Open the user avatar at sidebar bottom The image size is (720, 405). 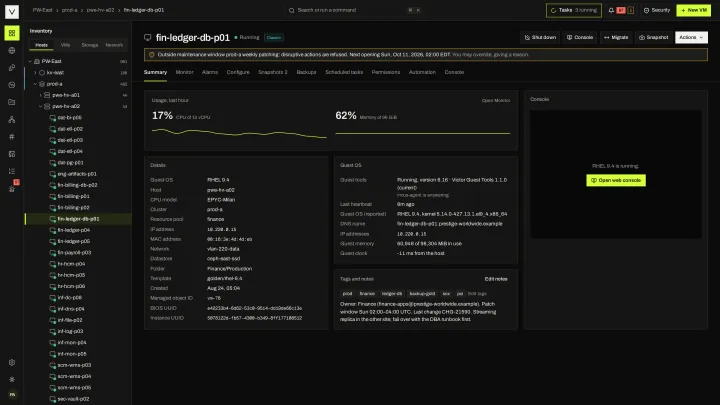(x=12, y=394)
